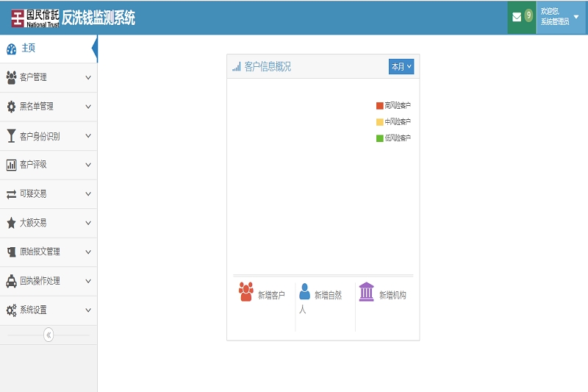Expand the 客户管理 chevron

pyautogui.click(x=88, y=78)
